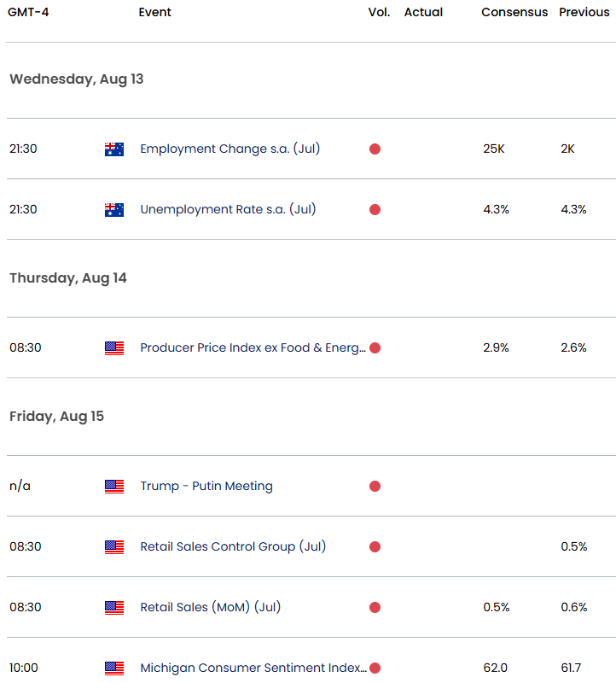Click the Consensus column header
Viewport: 616px width, 683px height.
click(x=514, y=12)
